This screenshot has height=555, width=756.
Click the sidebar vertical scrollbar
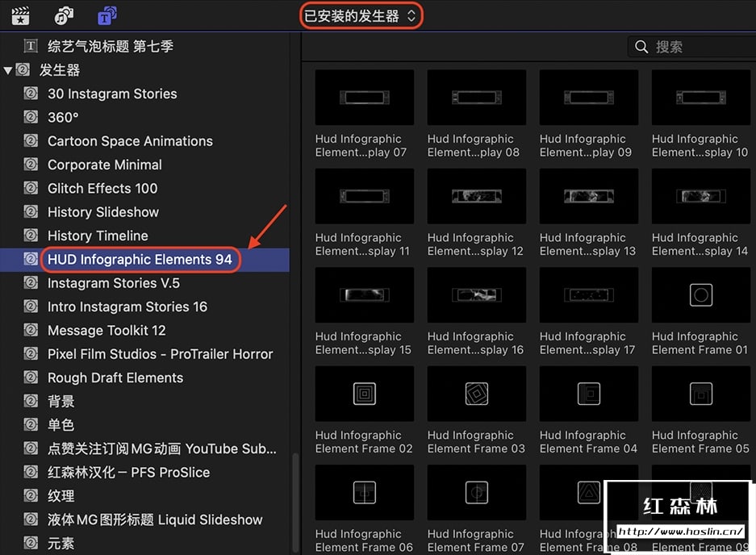point(295,503)
